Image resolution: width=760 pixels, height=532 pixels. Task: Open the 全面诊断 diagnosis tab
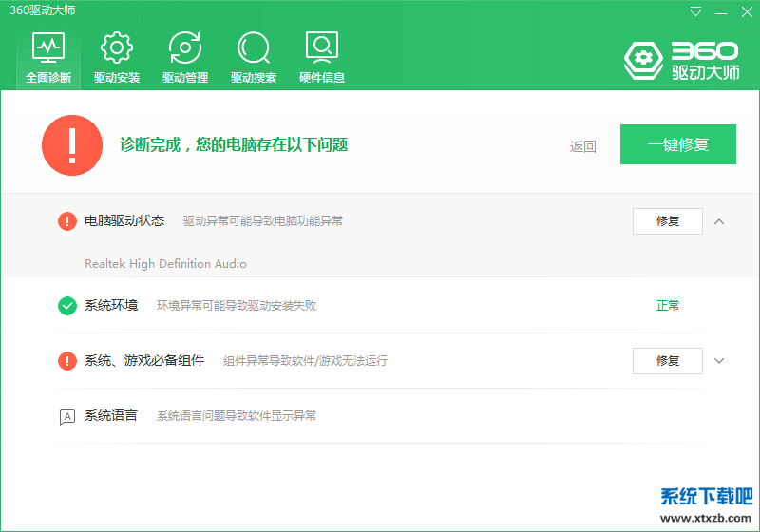click(x=48, y=58)
